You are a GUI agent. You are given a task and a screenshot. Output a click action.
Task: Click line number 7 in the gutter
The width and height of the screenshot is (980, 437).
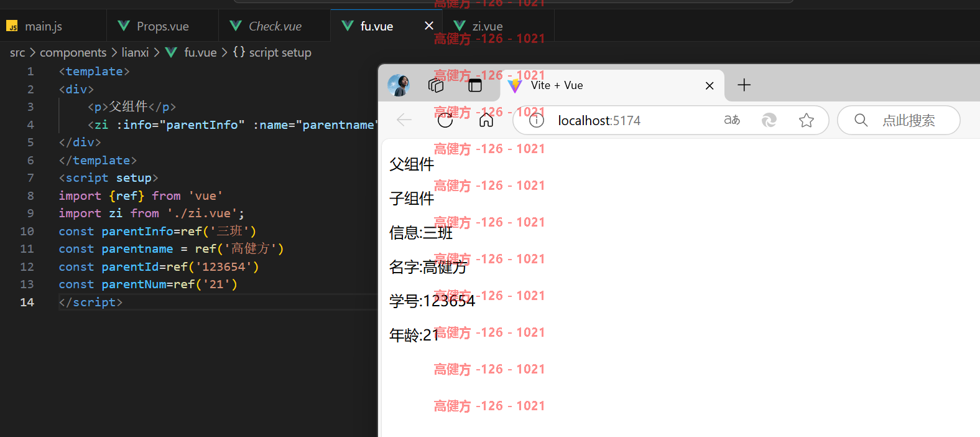[30, 177]
